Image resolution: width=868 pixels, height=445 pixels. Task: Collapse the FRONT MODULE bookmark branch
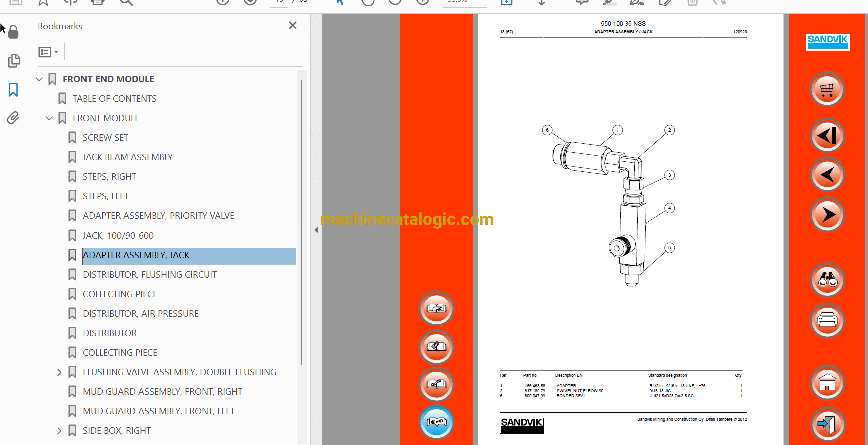tap(49, 118)
